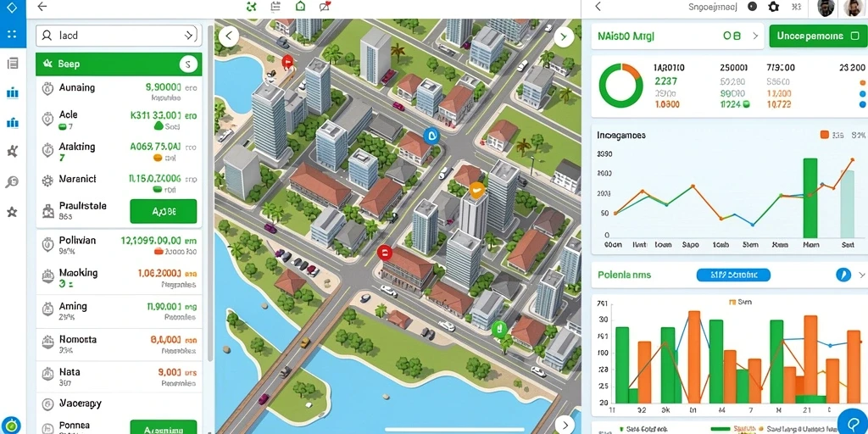Click the green button in Praultstale row
Screen dimensions: 868x434
tap(164, 211)
